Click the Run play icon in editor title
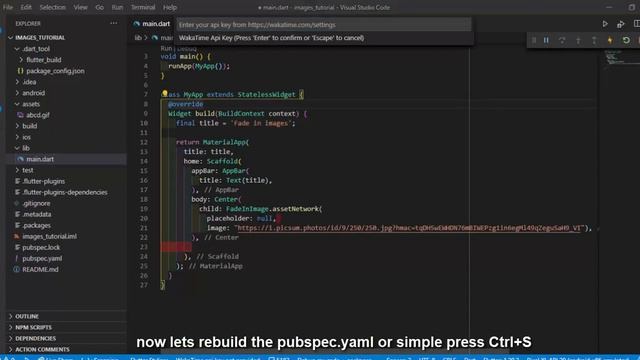 pyautogui.click(x=605, y=24)
